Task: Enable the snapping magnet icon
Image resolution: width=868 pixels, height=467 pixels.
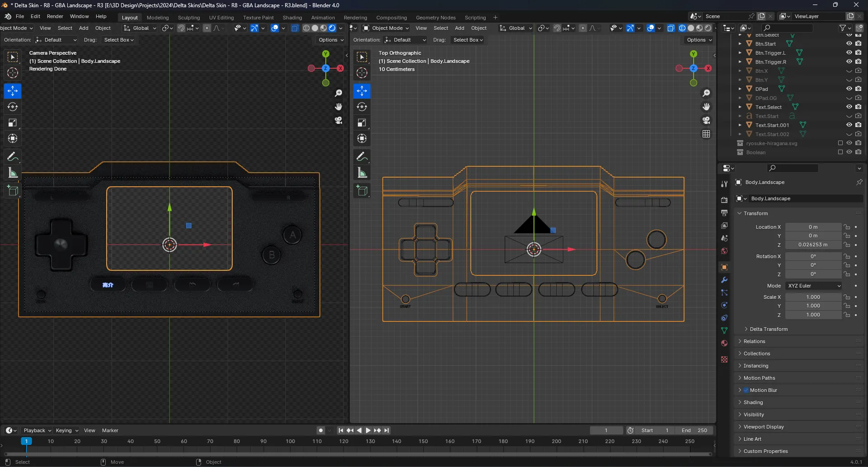Action: 181,28
